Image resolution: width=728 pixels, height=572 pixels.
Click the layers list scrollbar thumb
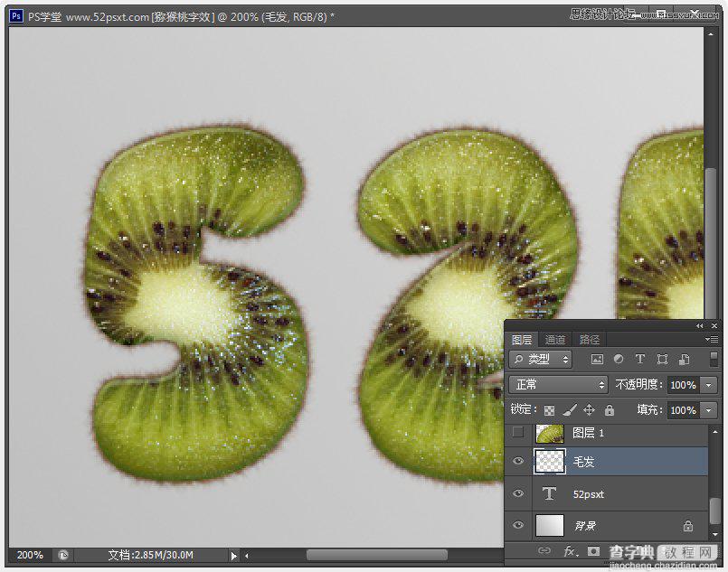pos(715,511)
